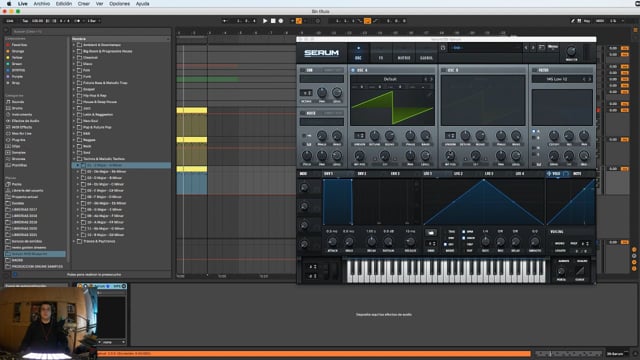640x360 pixels.
Task: Select the NOTE tab in Serum
Action: (577, 174)
